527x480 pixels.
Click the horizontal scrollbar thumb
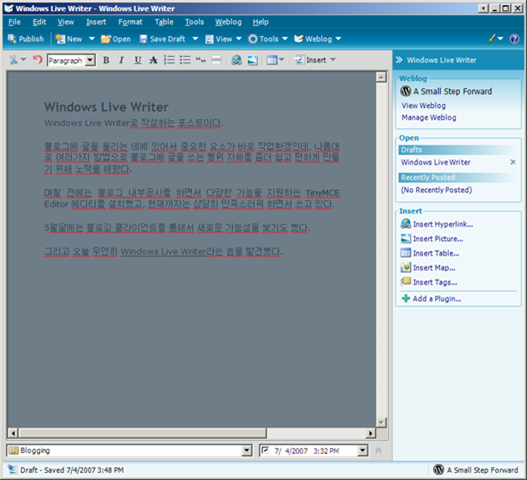coord(143,433)
